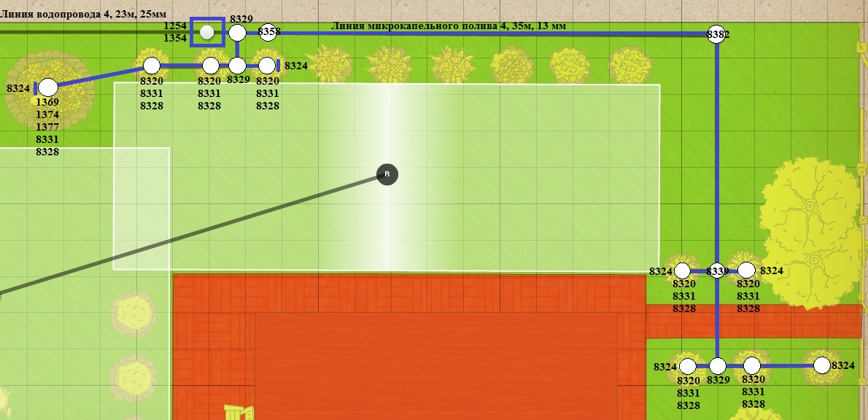Select corner node 8382 at top right
This screenshot has height=420, width=868.
(x=716, y=34)
